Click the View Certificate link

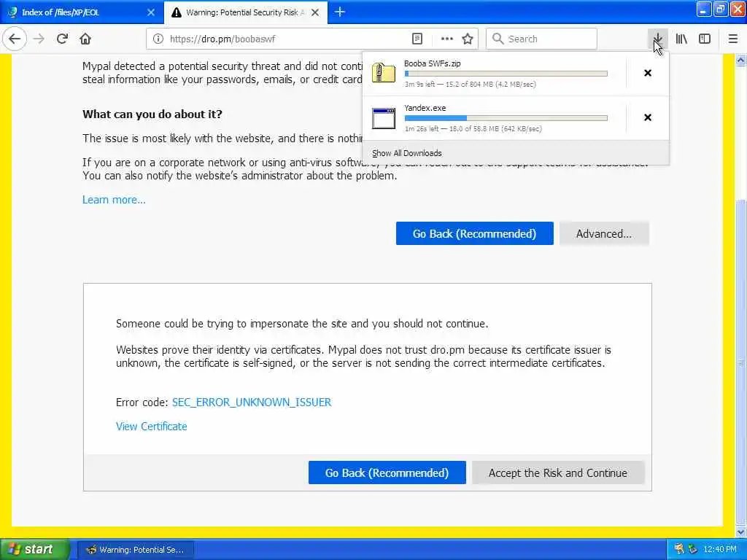point(151,426)
